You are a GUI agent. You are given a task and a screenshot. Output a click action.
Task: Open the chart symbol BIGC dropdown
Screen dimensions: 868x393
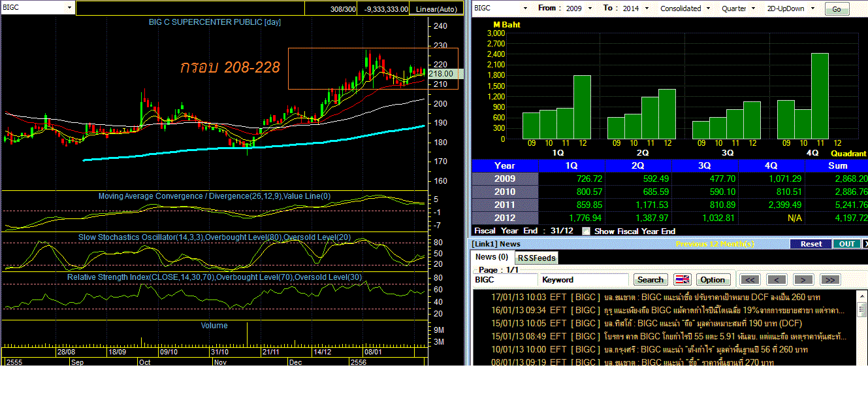pyautogui.click(x=70, y=8)
